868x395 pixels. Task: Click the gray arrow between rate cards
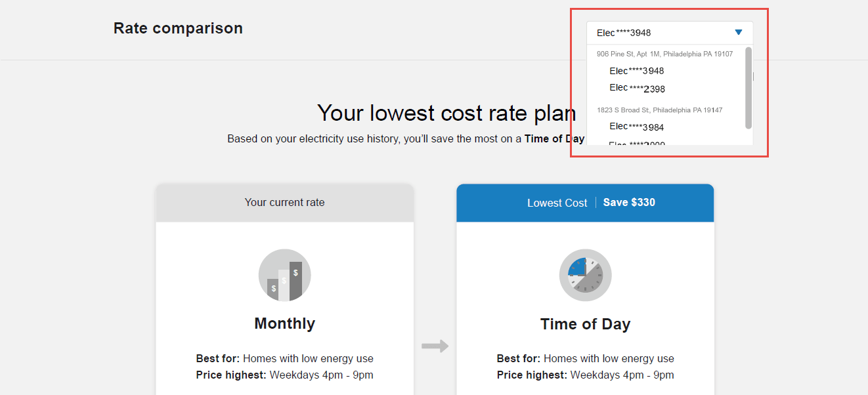pyautogui.click(x=435, y=346)
